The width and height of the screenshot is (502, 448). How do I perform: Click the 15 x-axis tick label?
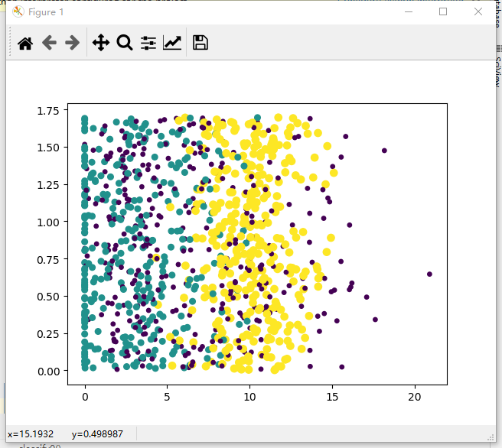click(332, 397)
